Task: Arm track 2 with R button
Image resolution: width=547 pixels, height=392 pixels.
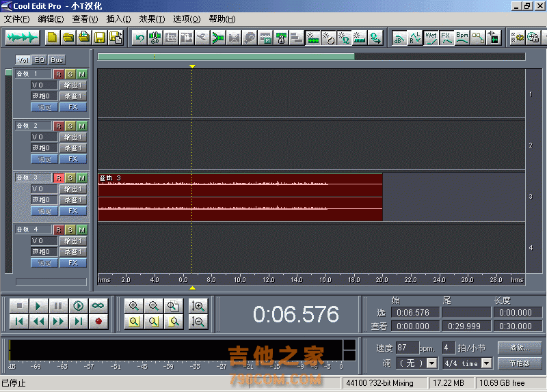Action: 58,126
